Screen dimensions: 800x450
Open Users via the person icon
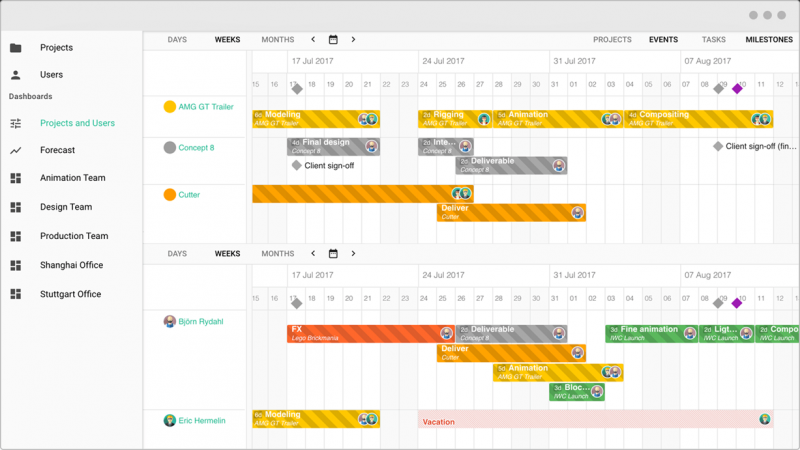pyautogui.click(x=16, y=75)
